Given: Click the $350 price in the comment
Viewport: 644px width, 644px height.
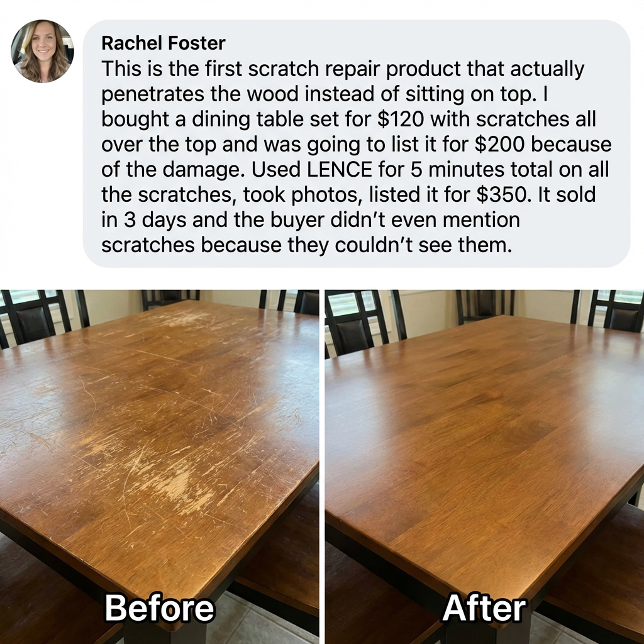Looking at the screenshot, I should (x=501, y=195).
